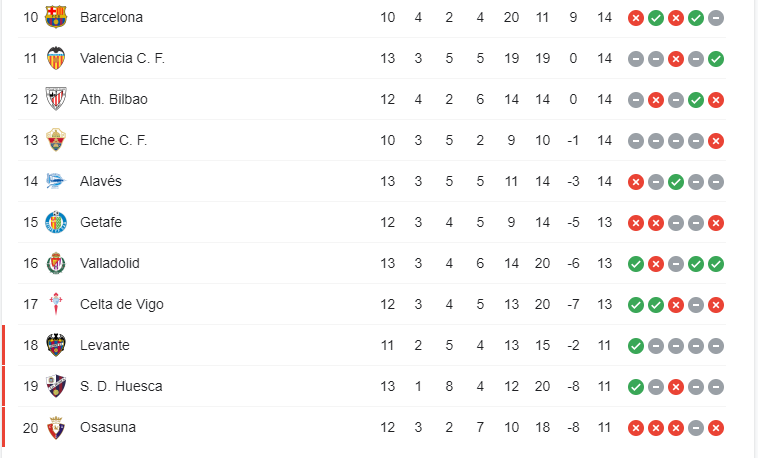The width and height of the screenshot is (758, 458).
Task: Select the Celta de Vigo team name
Action: click(x=121, y=304)
